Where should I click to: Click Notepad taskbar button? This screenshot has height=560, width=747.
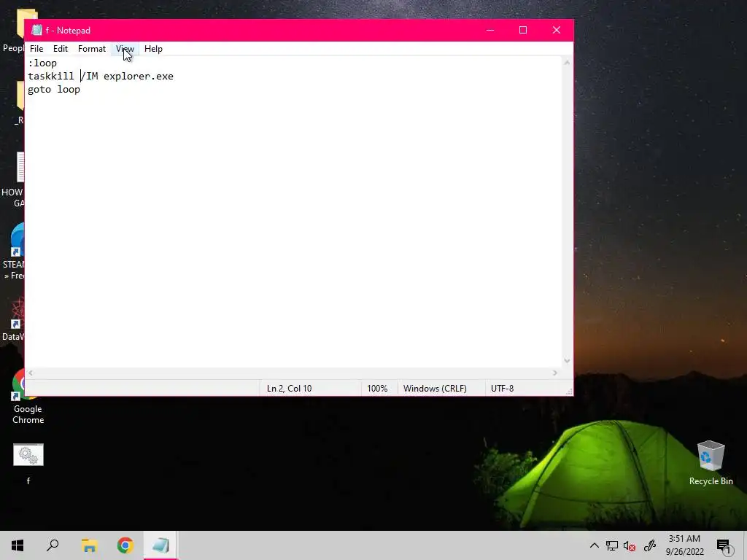[161, 545]
